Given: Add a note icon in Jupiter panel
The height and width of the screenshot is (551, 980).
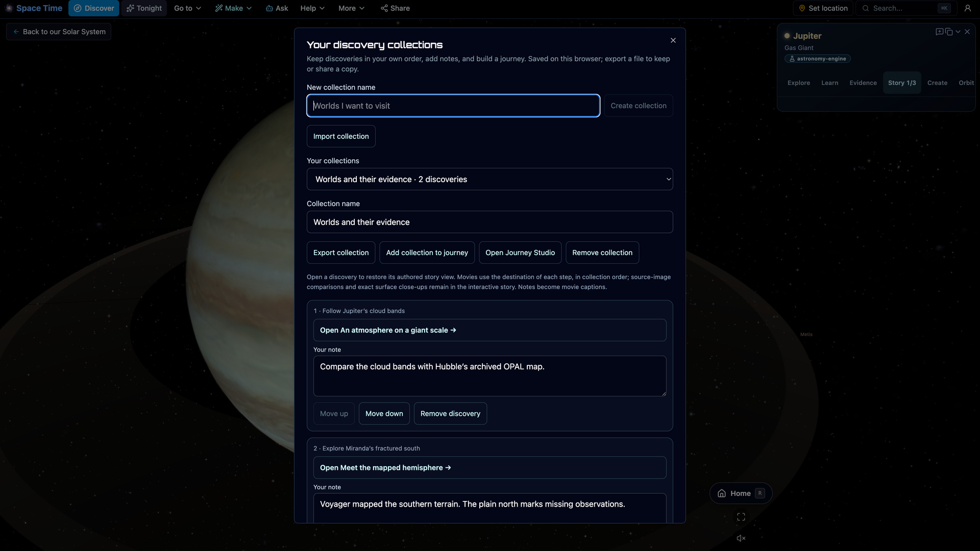Looking at the screenshot, I should coord(939,32).
